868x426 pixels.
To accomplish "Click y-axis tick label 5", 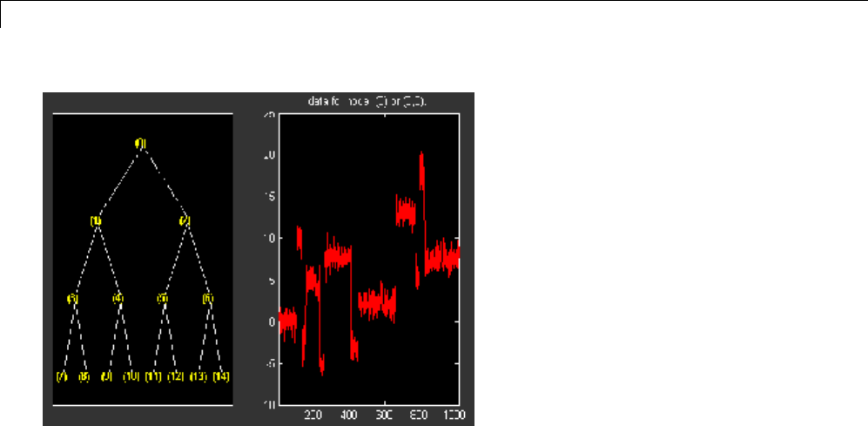I will [272, 280].
